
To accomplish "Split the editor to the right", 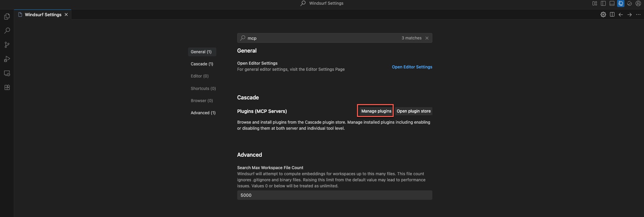I will [612, 14].
